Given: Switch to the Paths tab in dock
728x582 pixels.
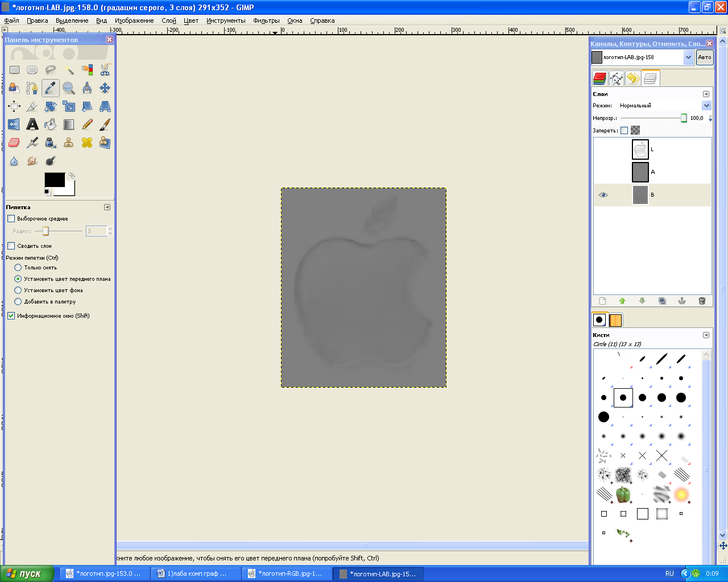Looking at the screenshot, I should click(x=617, y=78).
